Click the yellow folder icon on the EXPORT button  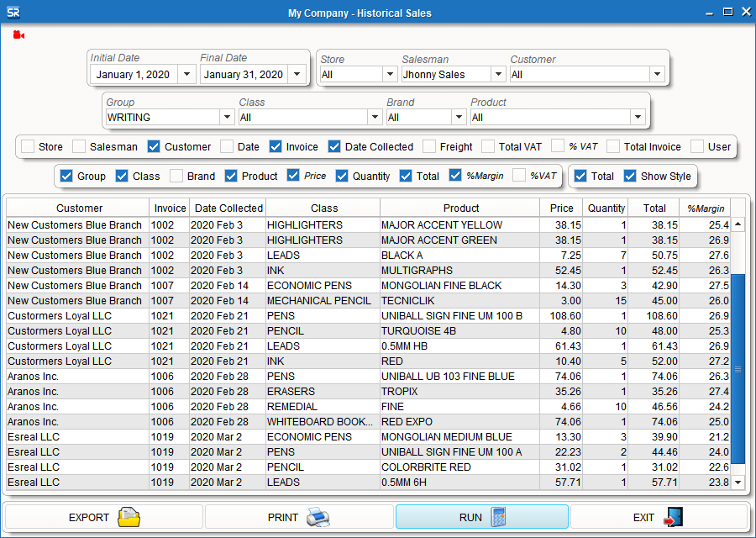coord(129,517)
